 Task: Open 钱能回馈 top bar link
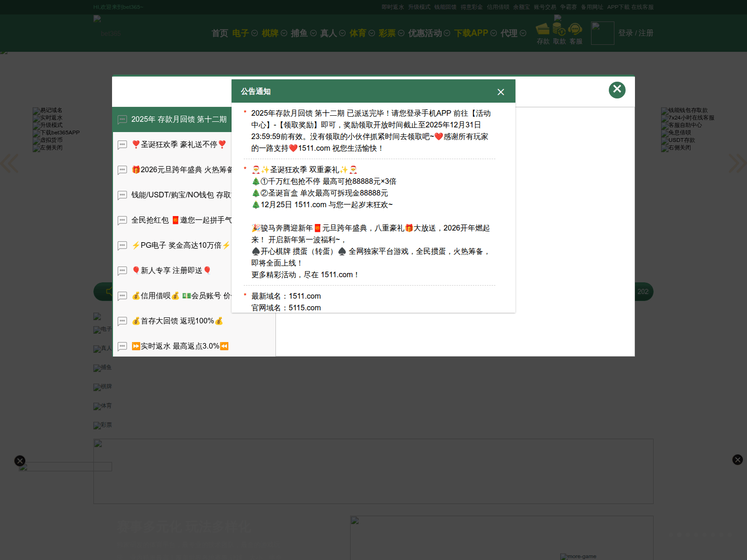tap(445, 7)
